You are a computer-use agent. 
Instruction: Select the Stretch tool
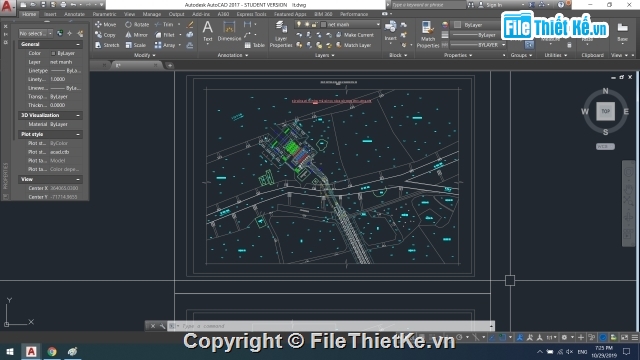click(x=107, y=45)
